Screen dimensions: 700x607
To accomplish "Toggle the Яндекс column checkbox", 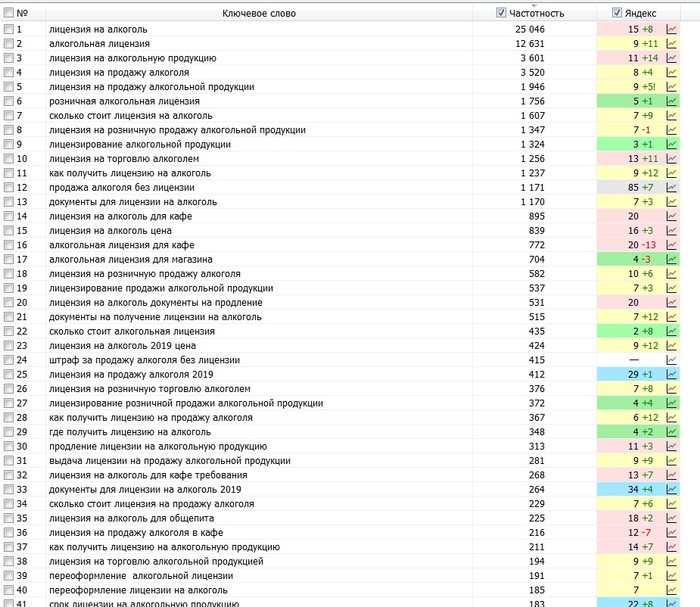I will [617, 13].
